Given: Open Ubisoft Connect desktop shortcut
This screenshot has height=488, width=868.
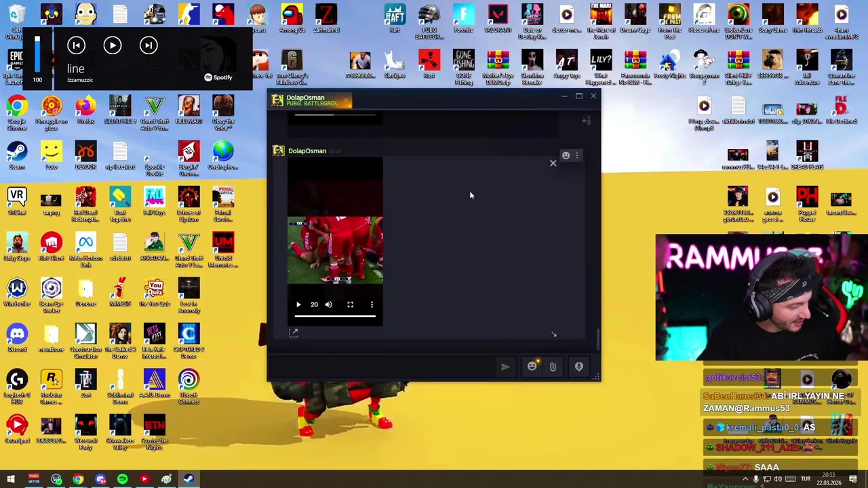Looking at the screenshot, I should click(x=189, y=387).
